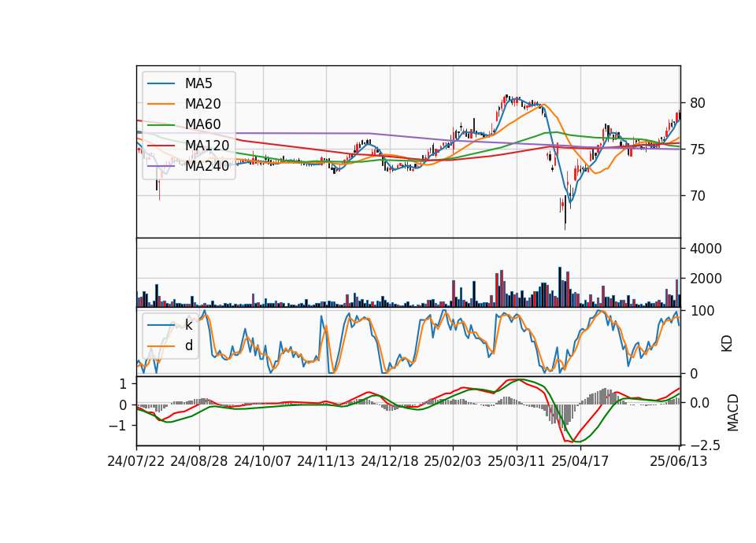Screen dimensions: 756x543
Task: Click the red MA120 legend line sample
Action: (161, 145)
